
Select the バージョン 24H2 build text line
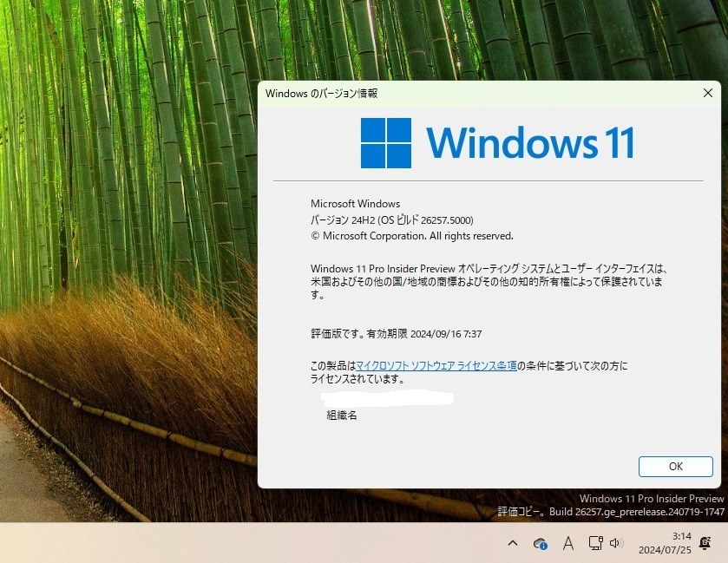(x=392, y=220)
